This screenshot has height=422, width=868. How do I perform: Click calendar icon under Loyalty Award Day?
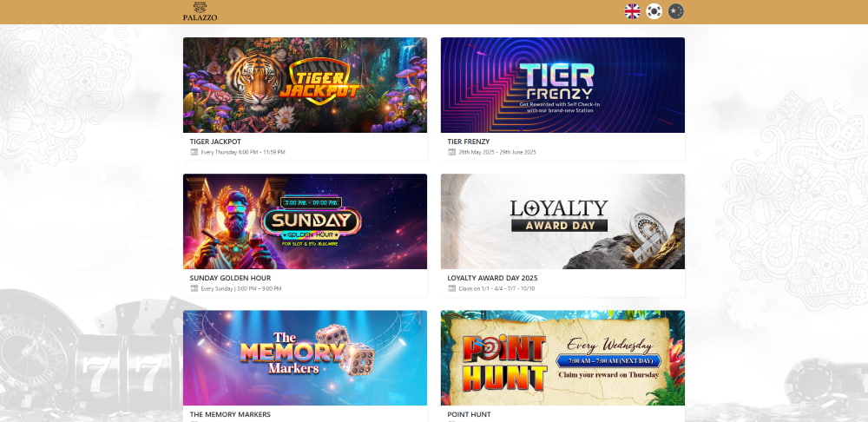[x=451, y=288]
